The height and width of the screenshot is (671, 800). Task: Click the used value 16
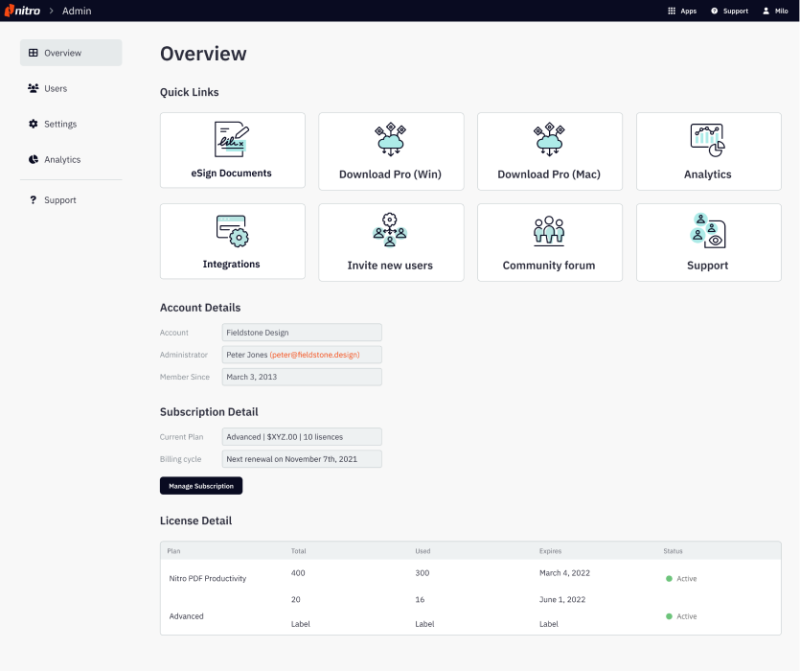[x=420, y=600]
